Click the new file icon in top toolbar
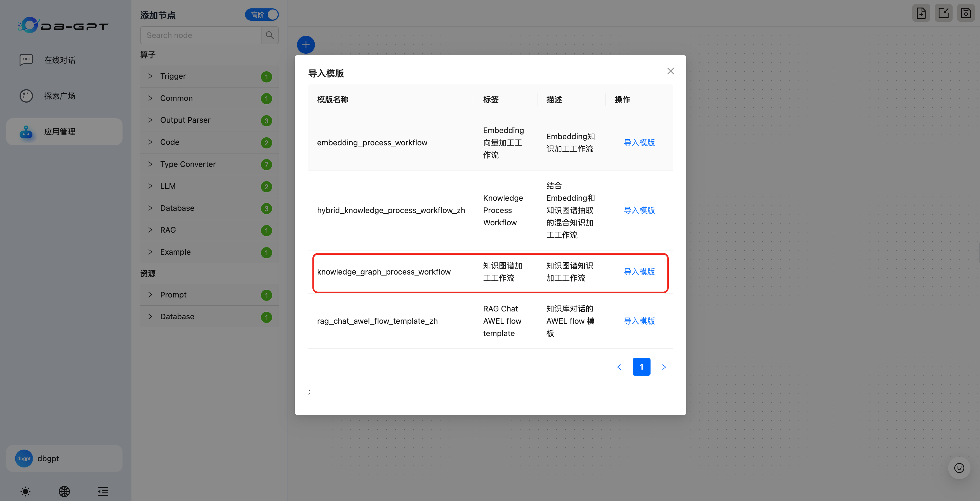This screenshot has height=501, width=980. 921,13
